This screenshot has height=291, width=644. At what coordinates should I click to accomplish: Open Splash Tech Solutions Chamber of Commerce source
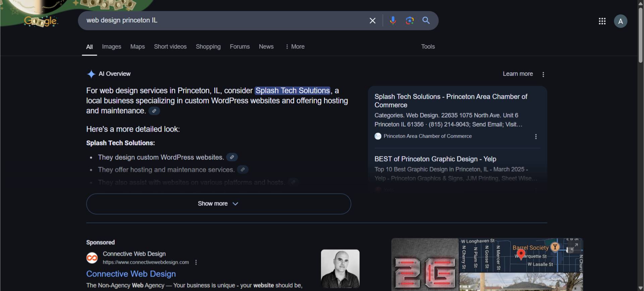[x=451, y=101]
